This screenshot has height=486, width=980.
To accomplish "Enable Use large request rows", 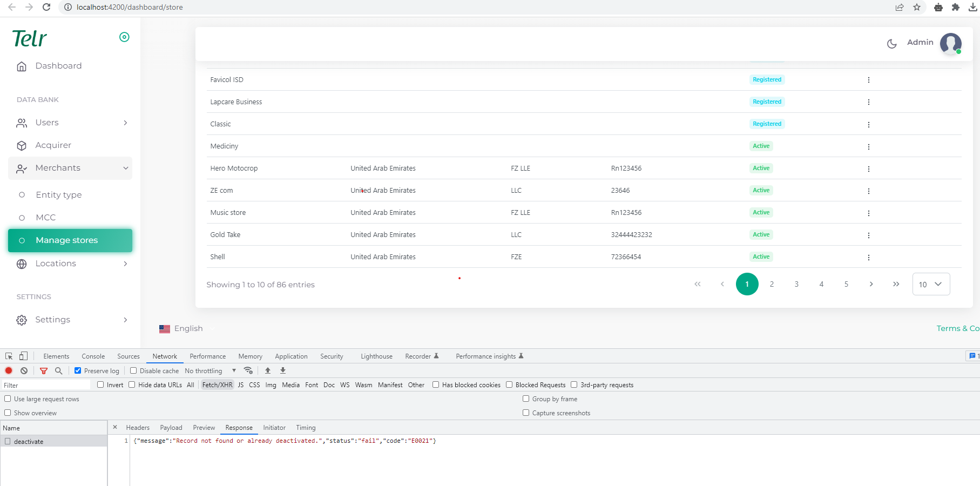I will [x=8, y=399].
